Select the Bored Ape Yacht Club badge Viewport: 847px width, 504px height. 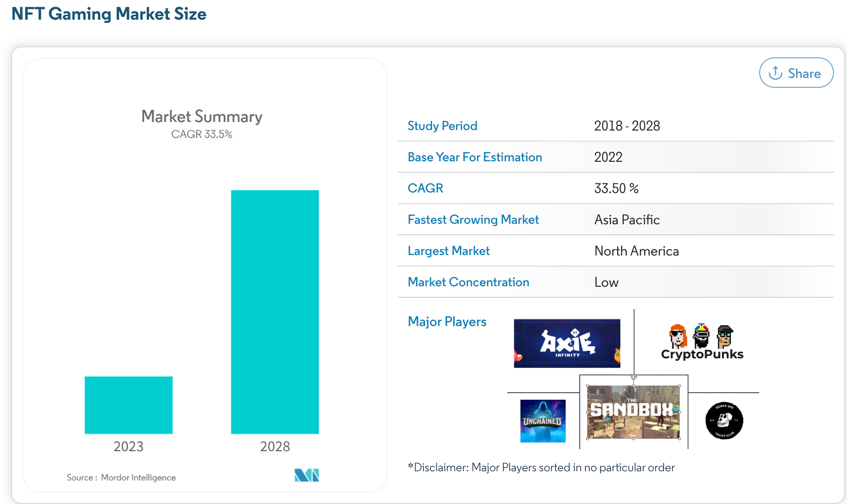(724, 420)
